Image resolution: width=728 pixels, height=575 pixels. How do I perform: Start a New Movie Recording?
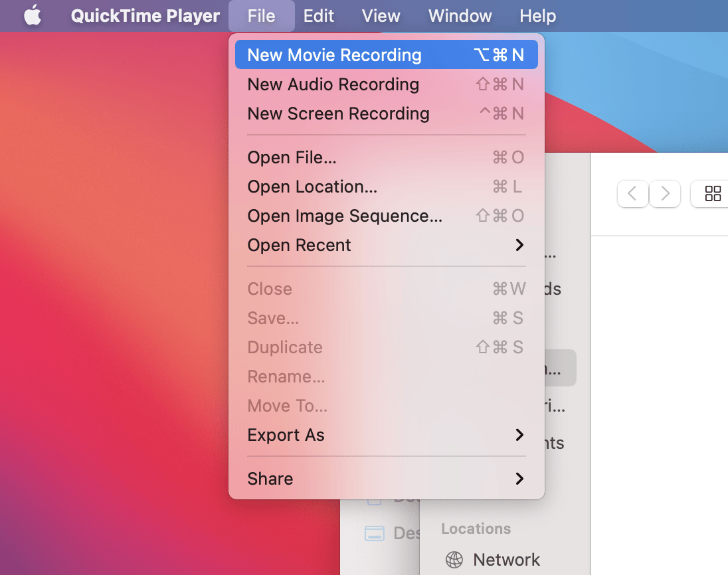[x=387, y=54]
